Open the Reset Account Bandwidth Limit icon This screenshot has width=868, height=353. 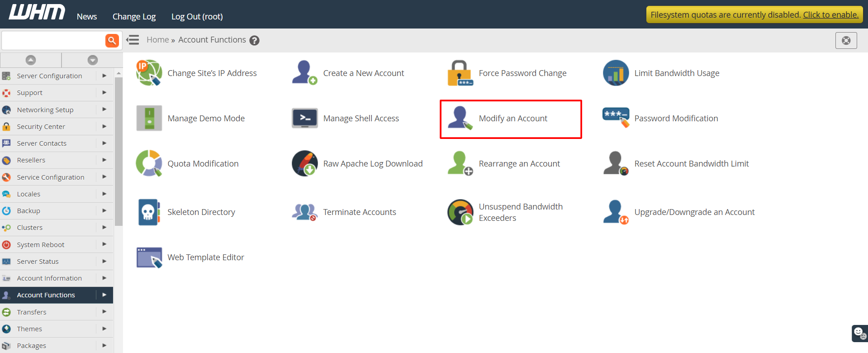click(616, 163)
